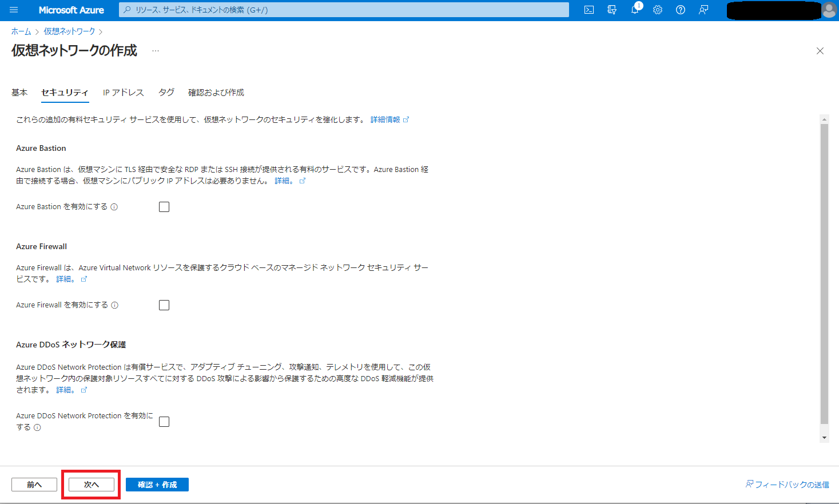Switch to the 基本 tab
Screen dimensions: 839x504
[19, 93]
